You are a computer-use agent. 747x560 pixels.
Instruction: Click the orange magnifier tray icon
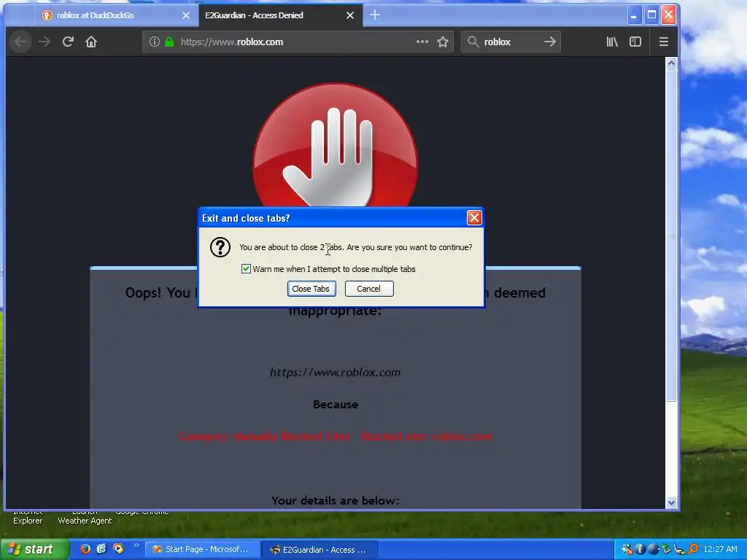click(x=693, y=550)
